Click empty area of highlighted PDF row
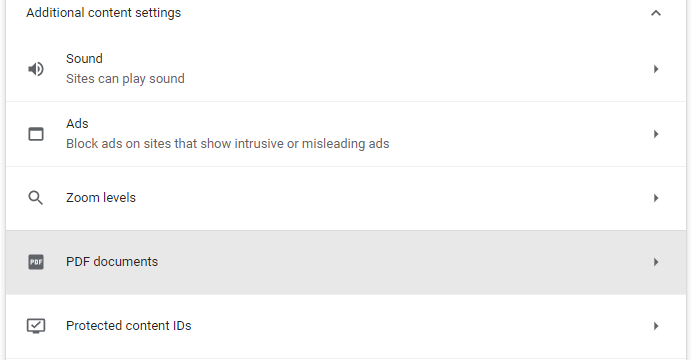Image resolution: width=691 pixels, height=360 pixels. [x=397, y=262]
